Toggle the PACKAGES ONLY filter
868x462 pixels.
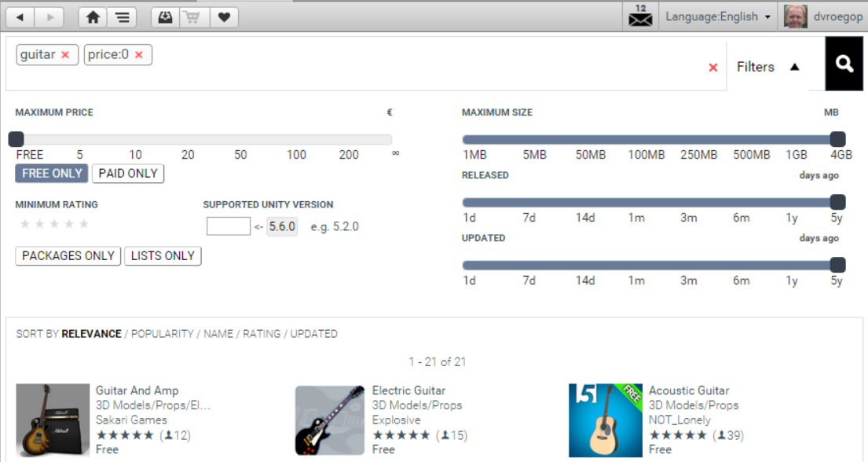point(68,256)
